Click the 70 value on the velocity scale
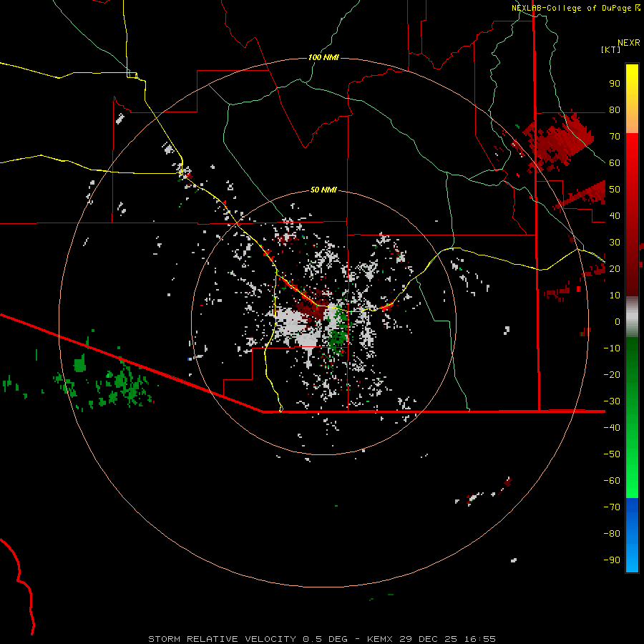Viewport: 644px width, 644px height. [x=615, y=137]
